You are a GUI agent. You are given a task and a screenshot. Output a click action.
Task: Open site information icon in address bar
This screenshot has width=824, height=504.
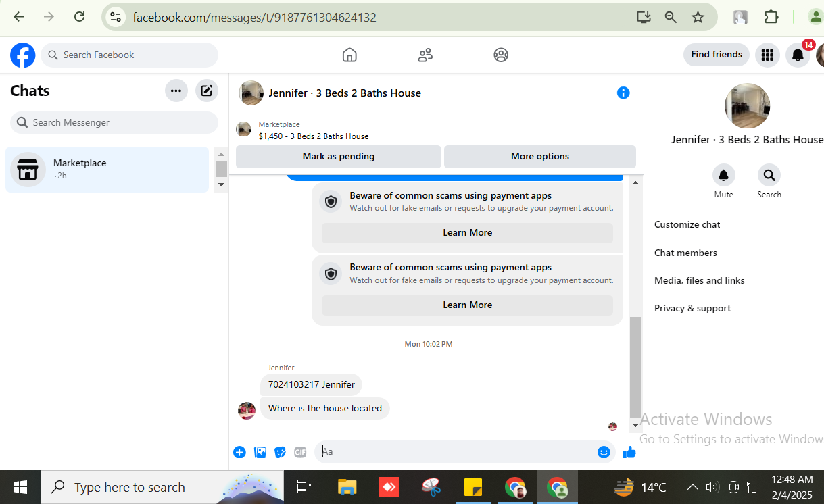click(x=116, y=17)
